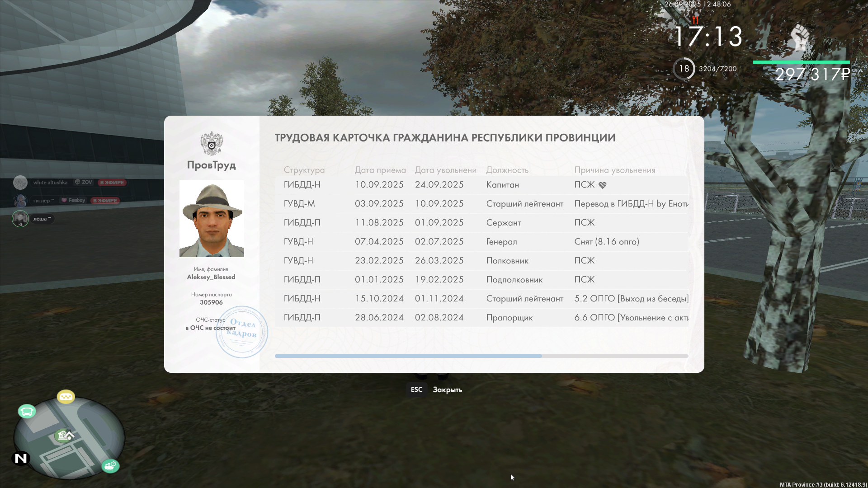Click the level 18 circle indicator
Screen dimensions: 868x488
point(684,69)
